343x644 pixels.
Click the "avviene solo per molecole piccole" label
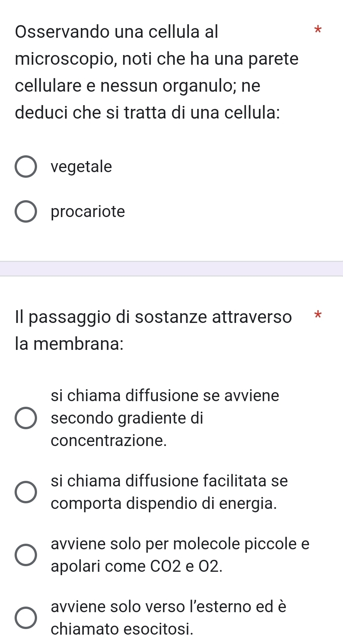coord(180,544)
